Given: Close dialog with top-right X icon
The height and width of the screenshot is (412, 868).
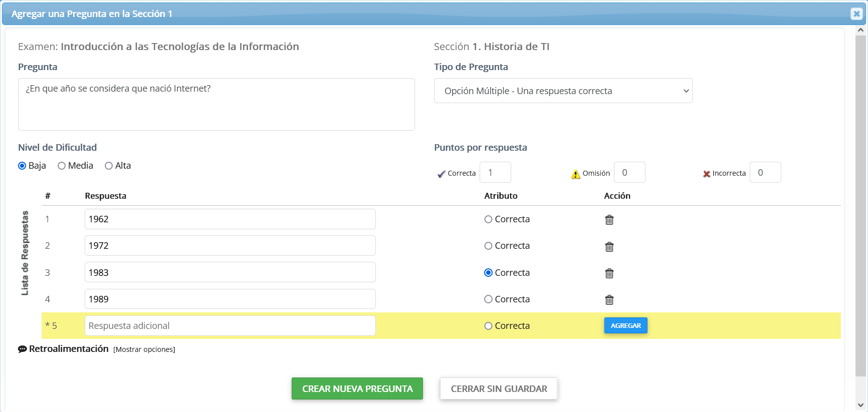Looking at the screenshot, I should [856, 14].
